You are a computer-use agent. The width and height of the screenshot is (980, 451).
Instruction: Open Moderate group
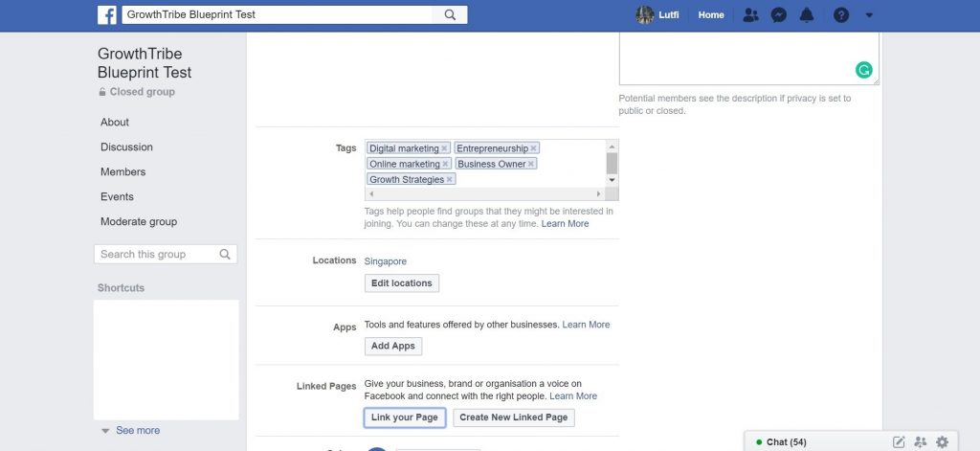coord(139,221)
